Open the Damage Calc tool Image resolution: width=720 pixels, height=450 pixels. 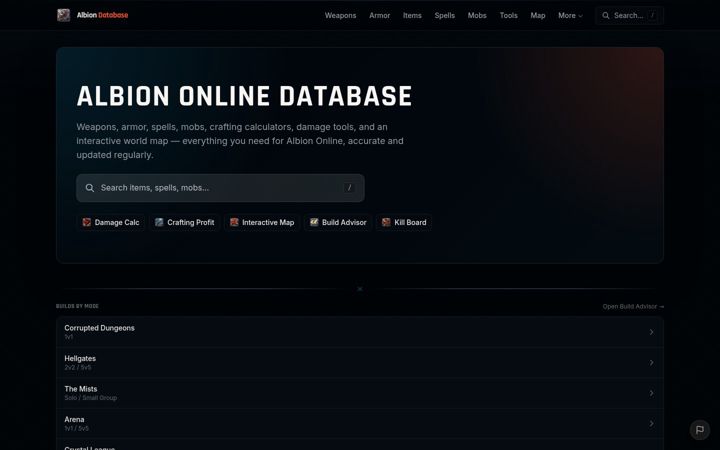click(x=111, y=222)
